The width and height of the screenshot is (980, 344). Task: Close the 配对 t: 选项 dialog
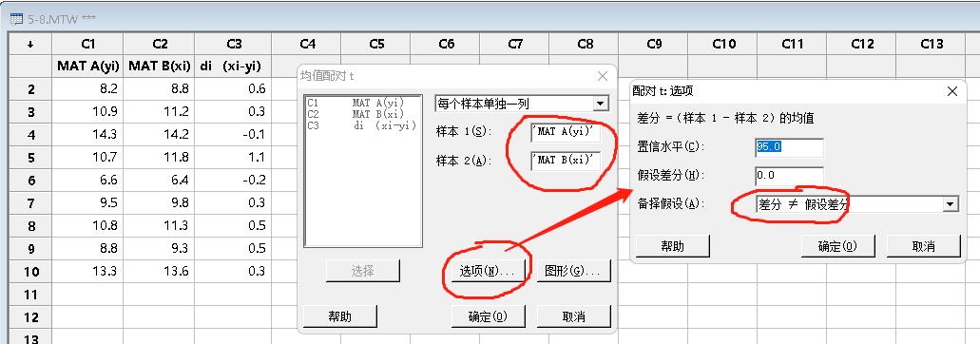951,91
